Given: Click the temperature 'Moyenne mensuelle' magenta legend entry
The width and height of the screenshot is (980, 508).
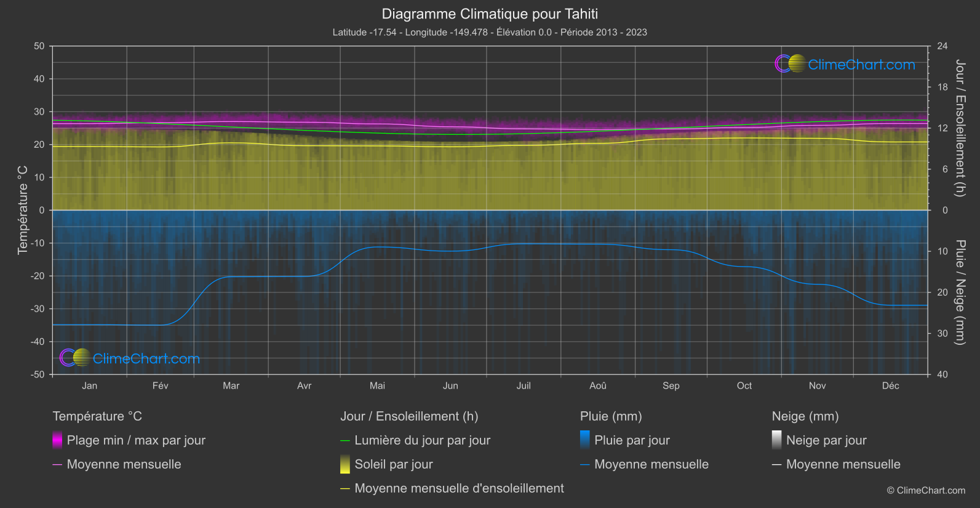Looking at the screenshot, I should click(x=117, y=464).
